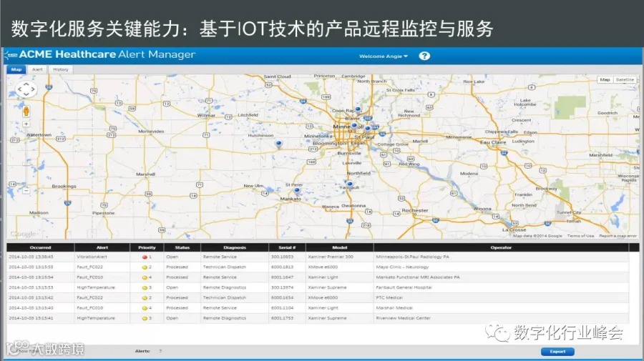Viewport: 644px width, 361px height.
Task: Click serial number 6001.1647
Action: (282, 277)
